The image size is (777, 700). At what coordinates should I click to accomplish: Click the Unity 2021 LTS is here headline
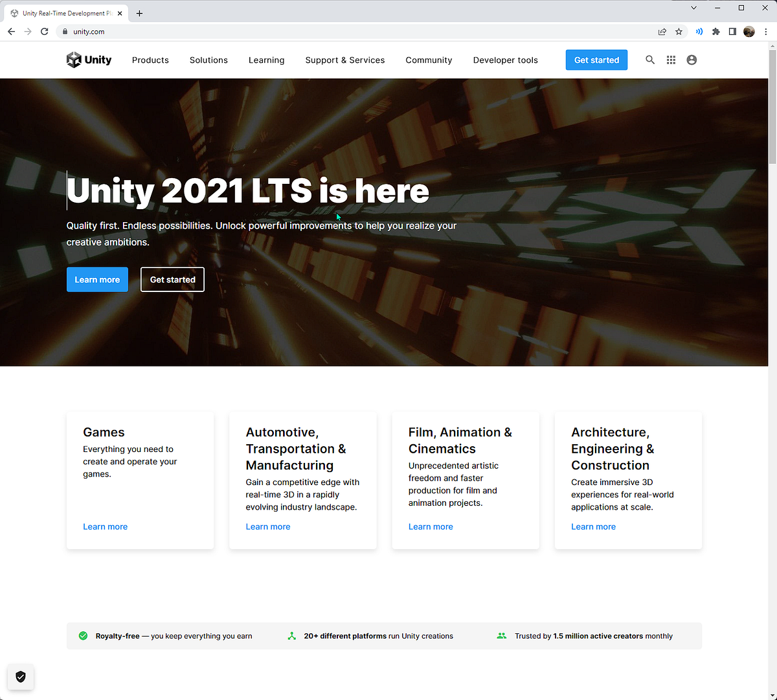248,191
